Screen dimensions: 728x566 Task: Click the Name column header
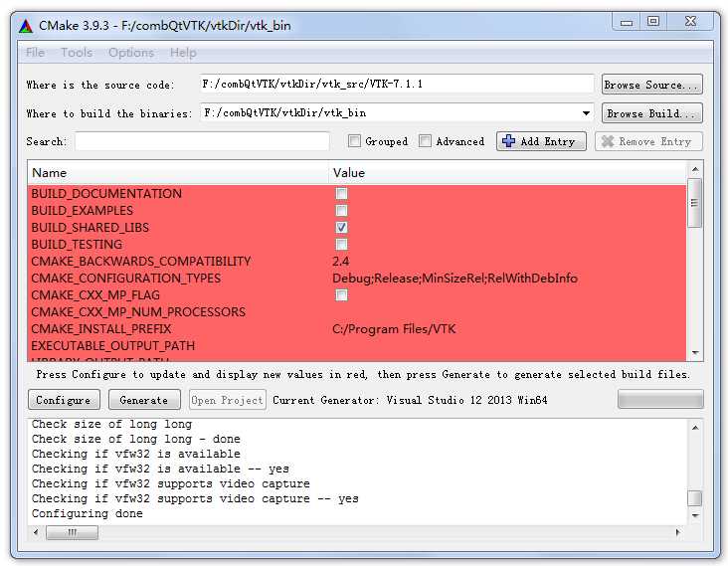point(178,173)
